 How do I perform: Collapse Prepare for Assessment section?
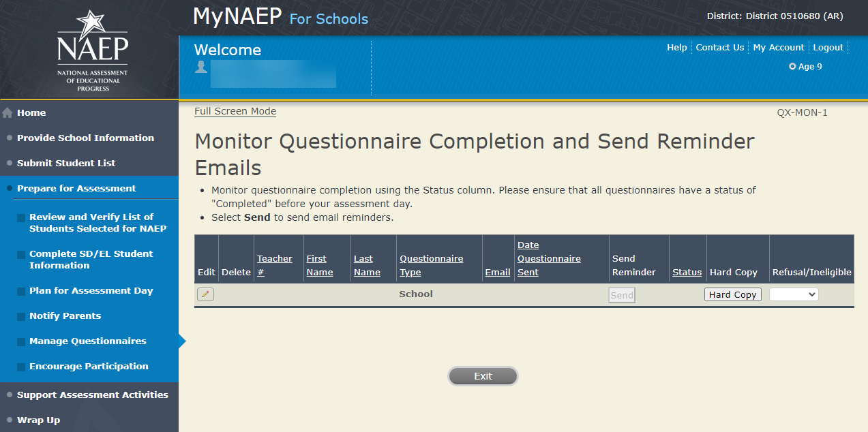[76, 188]
